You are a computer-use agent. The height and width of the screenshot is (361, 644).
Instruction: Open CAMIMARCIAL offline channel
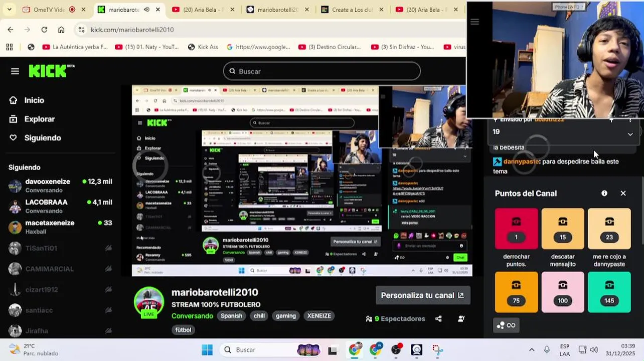(x=60, y=269)
